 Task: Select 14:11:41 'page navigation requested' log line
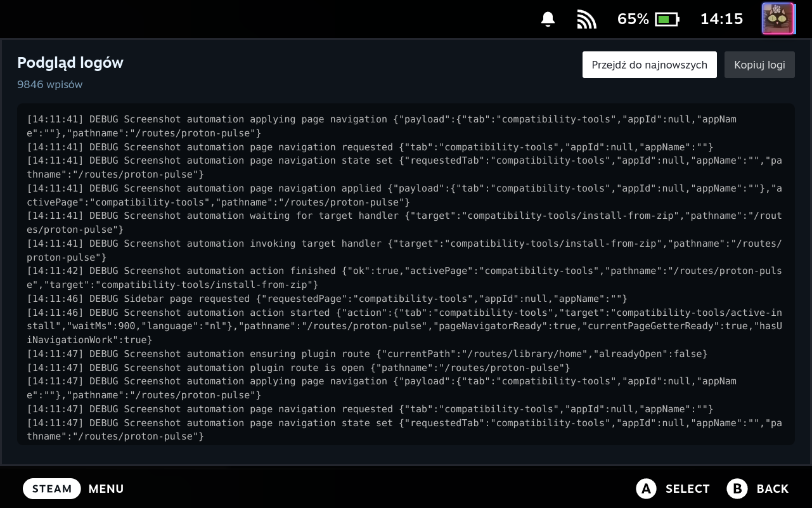(370, 147)
